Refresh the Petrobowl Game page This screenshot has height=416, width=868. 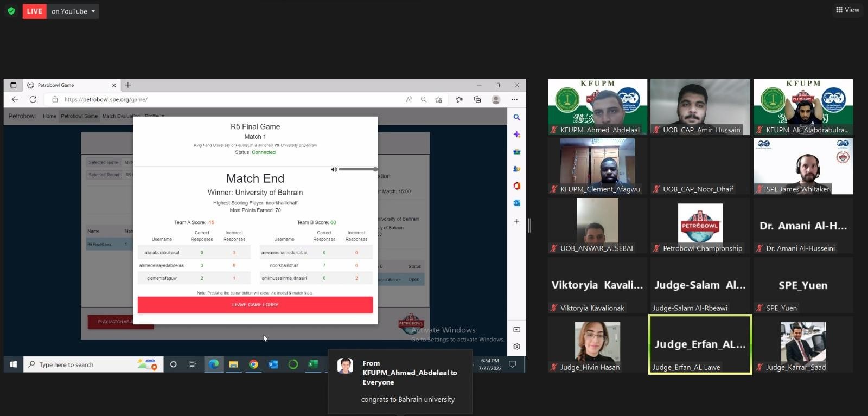[x=33, y=99]
